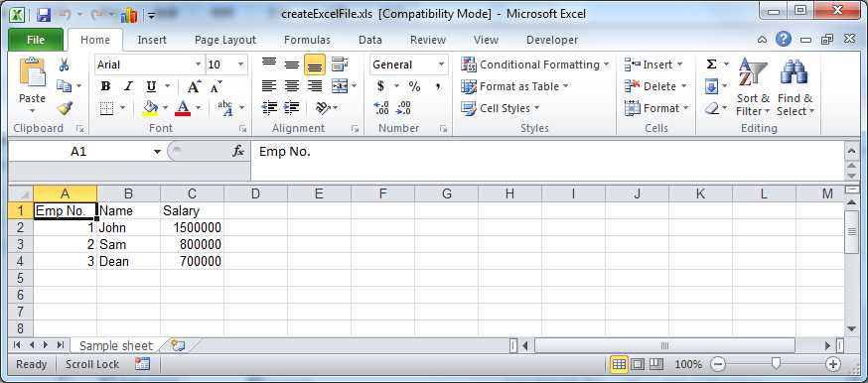
Task: Click the Copy icon
Action: (65, 86)
